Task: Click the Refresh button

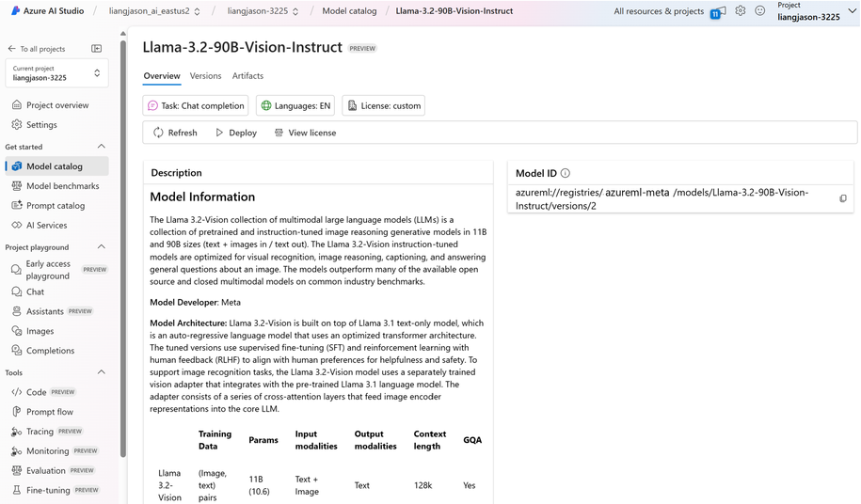Action: click(175, 133)
